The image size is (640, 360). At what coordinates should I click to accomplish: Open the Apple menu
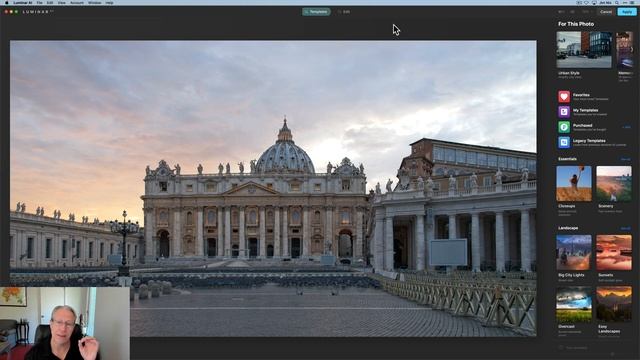[x=7, y=2]
